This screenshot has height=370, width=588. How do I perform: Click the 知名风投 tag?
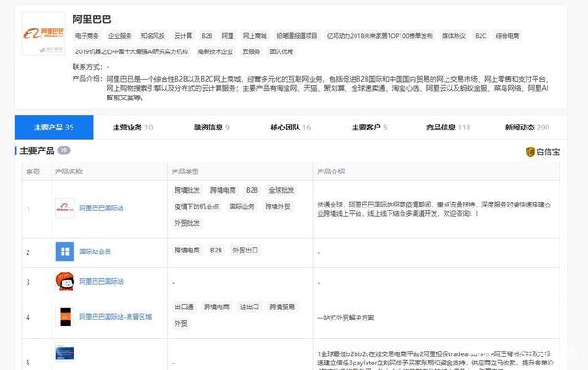click(153, 36)
